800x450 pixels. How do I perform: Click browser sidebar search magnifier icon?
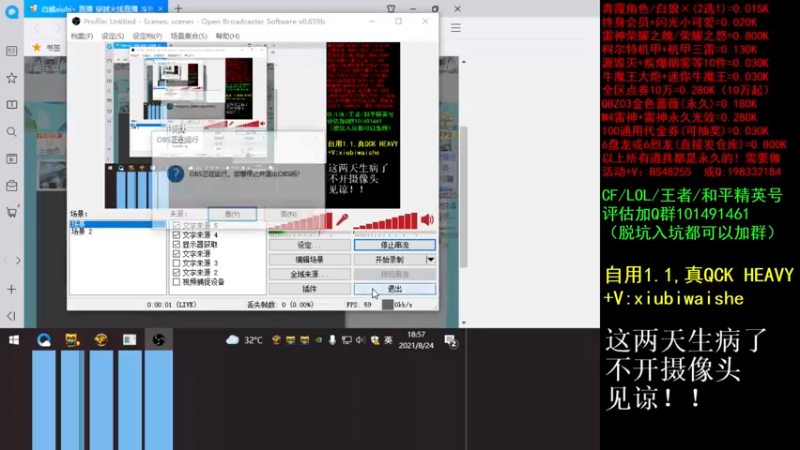[x=11, y=132]
